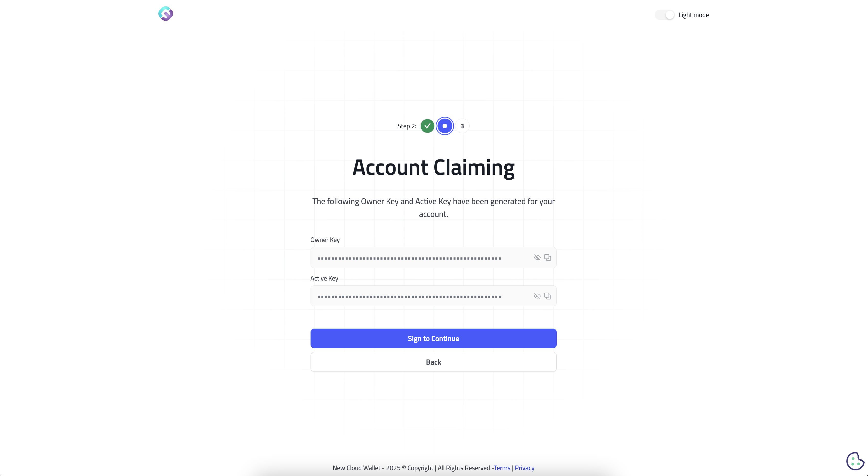The image size is (868, 476).
Task: Select the active step 2 indicator
Action: 444,126
